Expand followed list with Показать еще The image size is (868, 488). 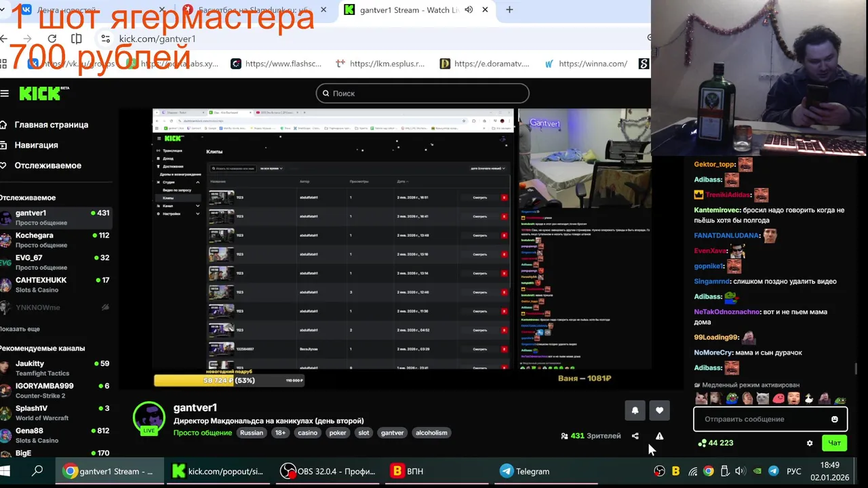[x=20, y=329]
